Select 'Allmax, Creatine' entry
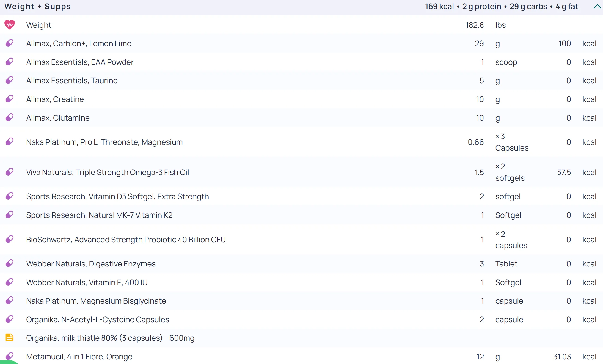 click(x=55, y=99)
